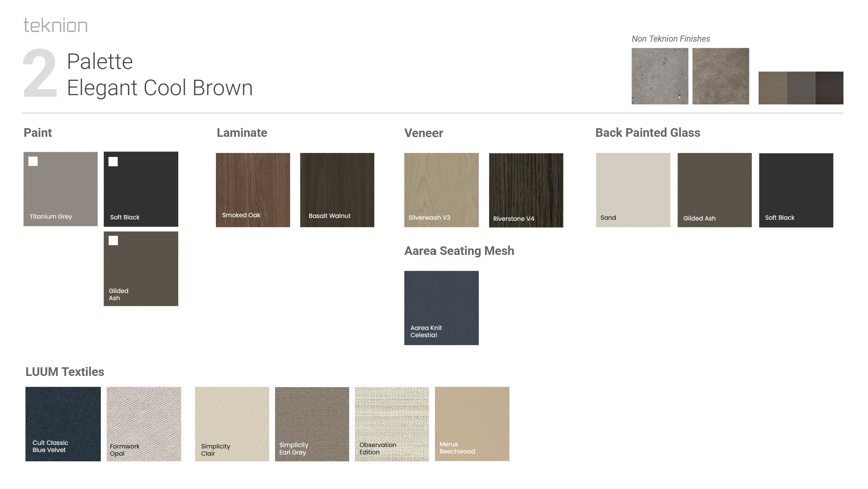The image size is (868, 489).
Task: Pick the Riverstone V4 veneer swatch
Action: [x=526, y=190]
